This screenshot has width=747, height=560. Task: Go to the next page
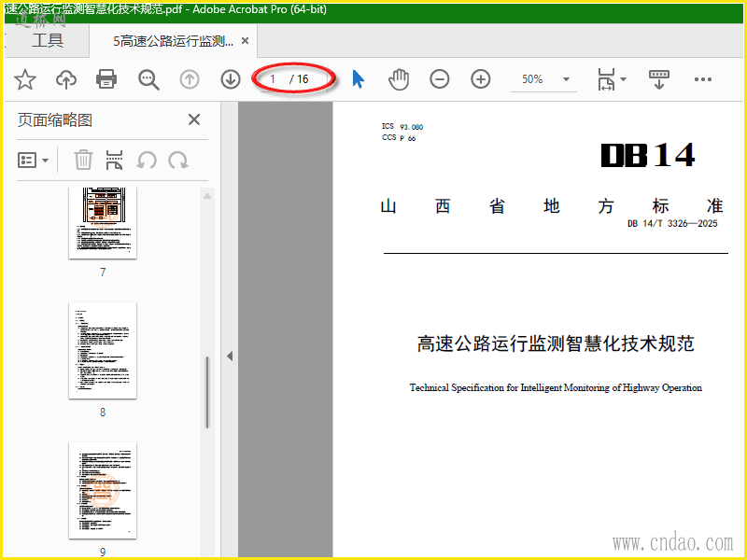pyautogui.click(x=231, y=79)
